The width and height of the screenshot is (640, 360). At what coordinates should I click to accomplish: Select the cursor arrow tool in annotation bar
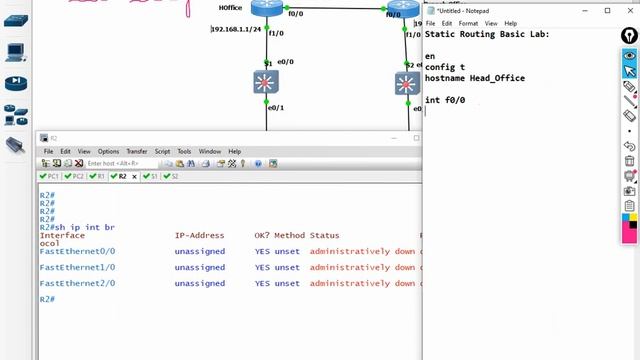[x=629, y=71]
